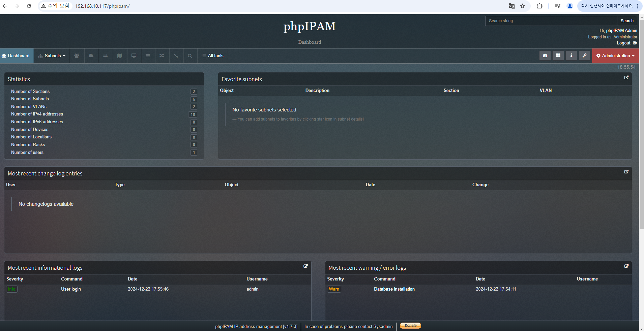
Task: Open the folded map icon in toolbar
Action: [119, 56]
